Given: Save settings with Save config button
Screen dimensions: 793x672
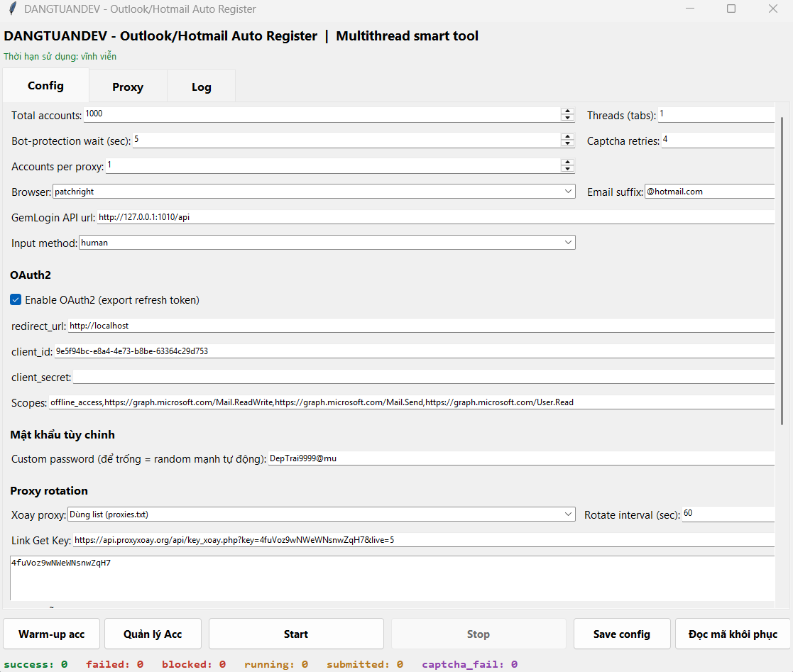Looking at the screenshot, I should [x=622, y=634].
